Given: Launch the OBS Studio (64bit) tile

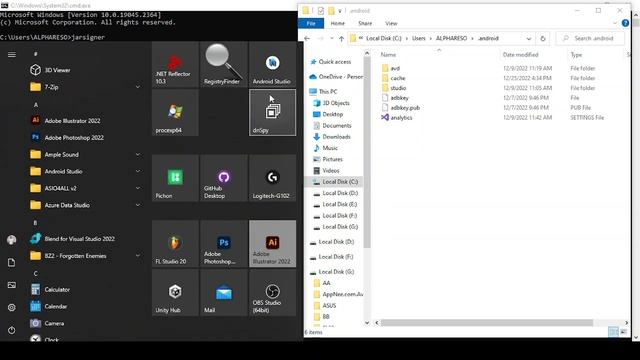Looking at the screenshot, I should tap(272, 293).
